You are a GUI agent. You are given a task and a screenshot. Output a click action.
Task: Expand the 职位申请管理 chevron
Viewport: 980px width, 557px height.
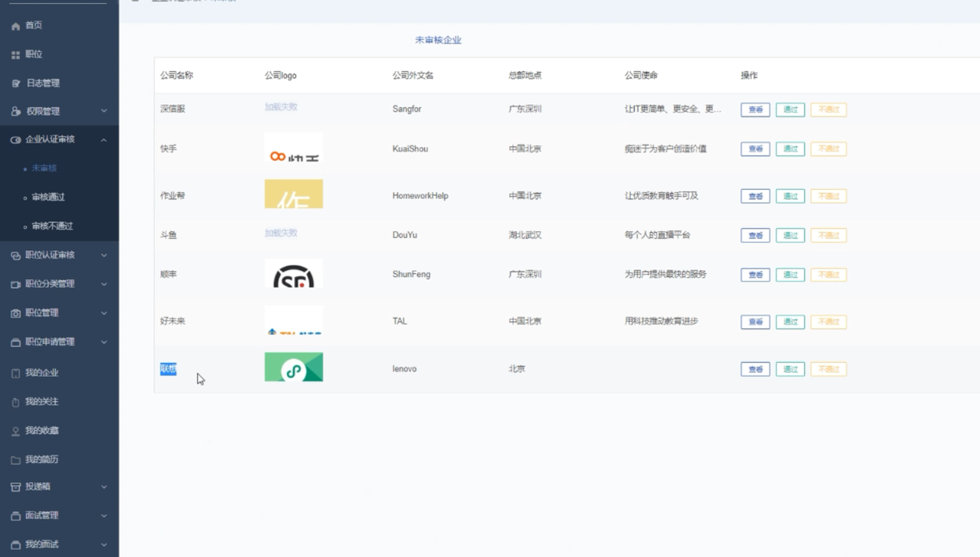[x=104, y=342]
